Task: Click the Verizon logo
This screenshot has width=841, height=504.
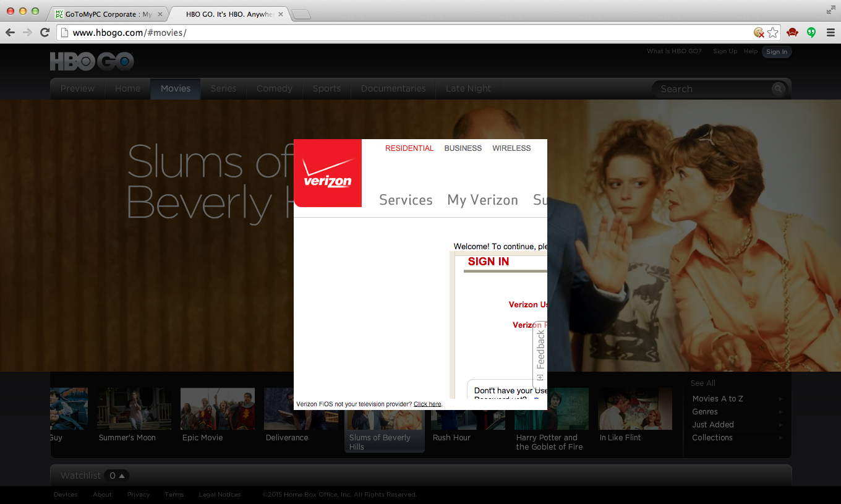Action: (x=328, y=173)
